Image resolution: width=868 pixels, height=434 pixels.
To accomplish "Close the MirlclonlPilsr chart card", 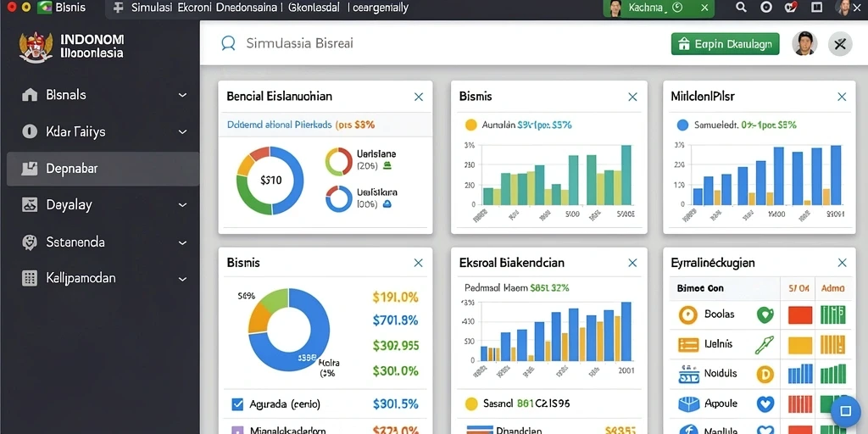I will (x=842, y=97).
